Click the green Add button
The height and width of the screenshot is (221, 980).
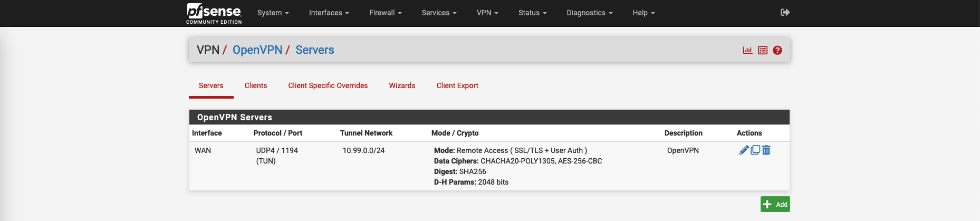pos(775,204)
